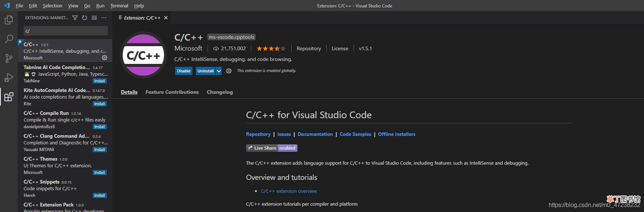Open the Explorer view in activity bar

click(9, 20)
